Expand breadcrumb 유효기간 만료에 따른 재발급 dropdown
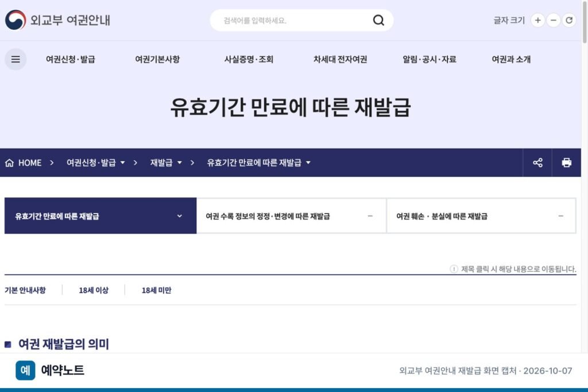Image resolution: width=588 pixels, height=392 pixels. [259, 162]
